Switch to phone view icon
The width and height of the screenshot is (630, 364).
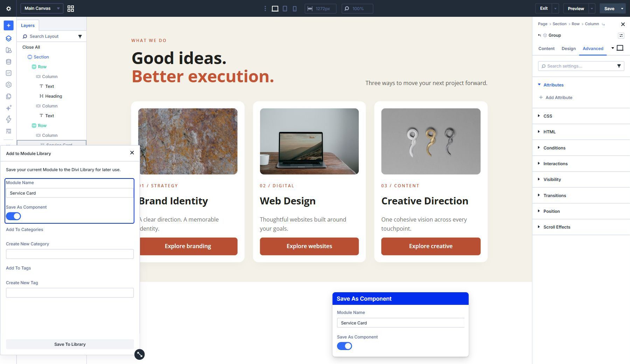click(295, 8)
